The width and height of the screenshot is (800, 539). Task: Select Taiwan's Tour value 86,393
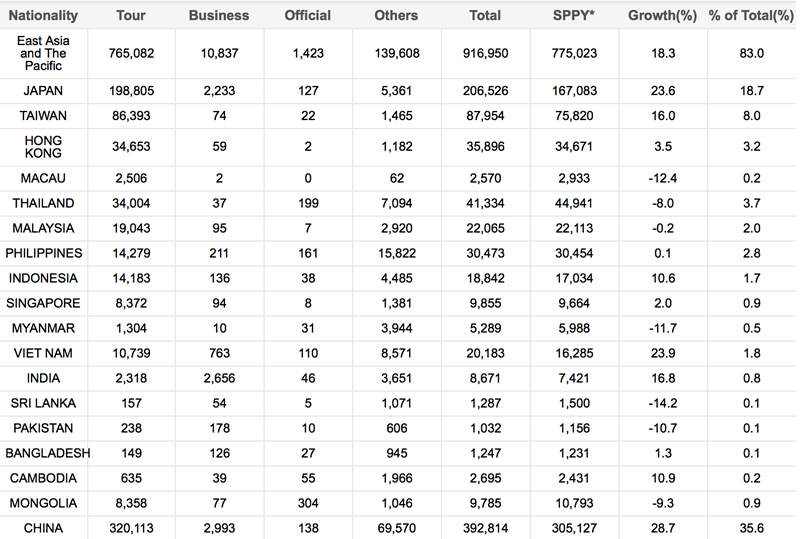131,116
